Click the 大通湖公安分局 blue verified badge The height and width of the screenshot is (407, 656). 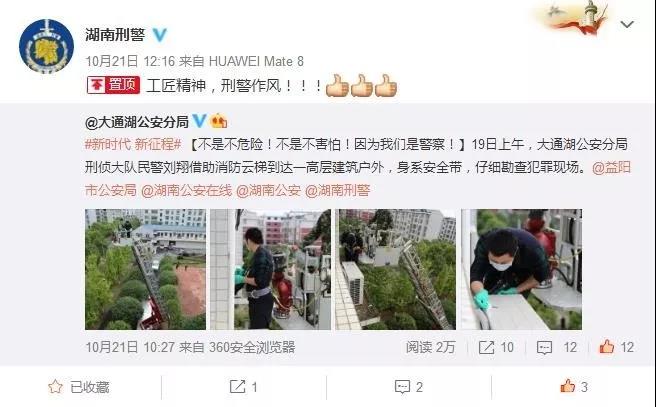click(199, 121)
